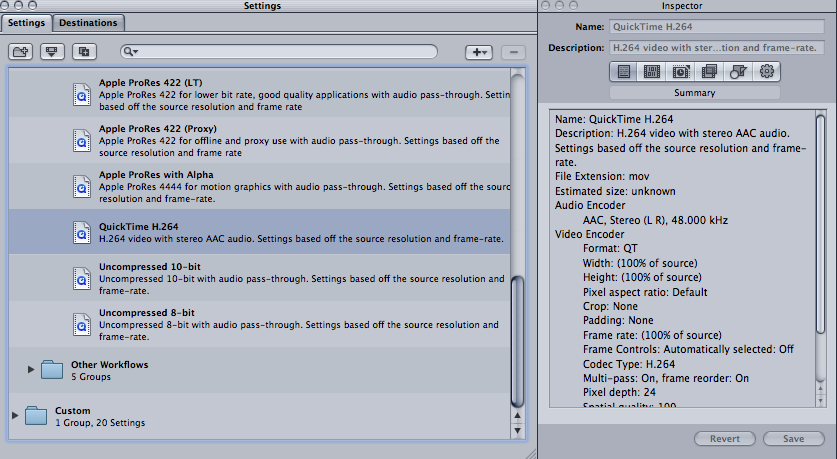Click the Other Workflows folder icon

point(52,369)
